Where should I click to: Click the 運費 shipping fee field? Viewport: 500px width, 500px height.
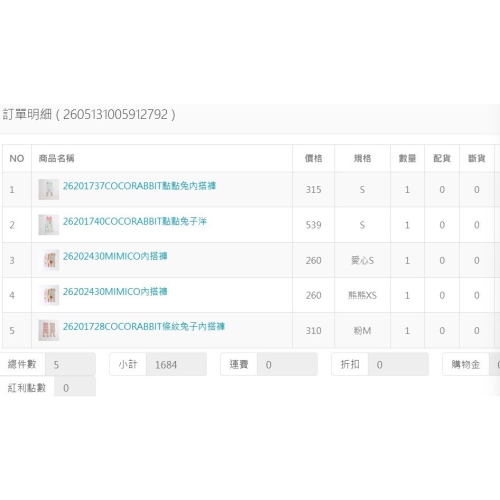point(287,364)
